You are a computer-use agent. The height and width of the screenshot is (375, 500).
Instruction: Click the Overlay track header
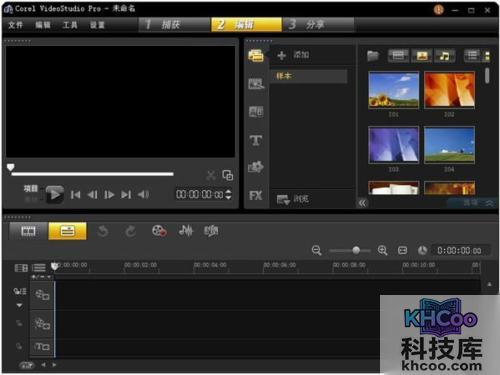pos(42,323)
